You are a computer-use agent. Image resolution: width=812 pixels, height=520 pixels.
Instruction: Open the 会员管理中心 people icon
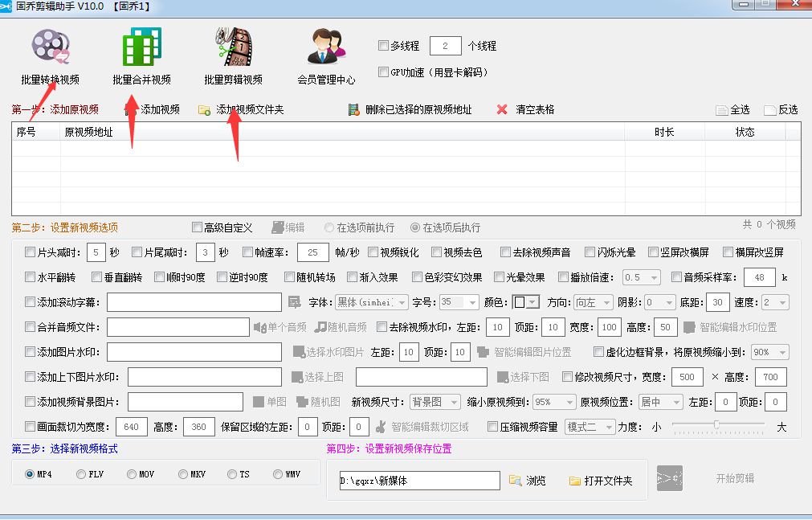click(x=326, y=47)
